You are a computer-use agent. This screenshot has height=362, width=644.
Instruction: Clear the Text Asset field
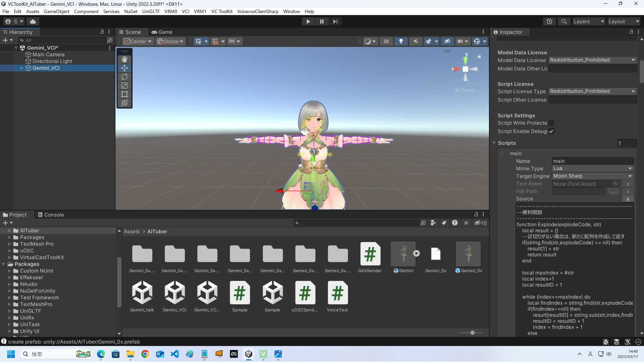(628, 184)
